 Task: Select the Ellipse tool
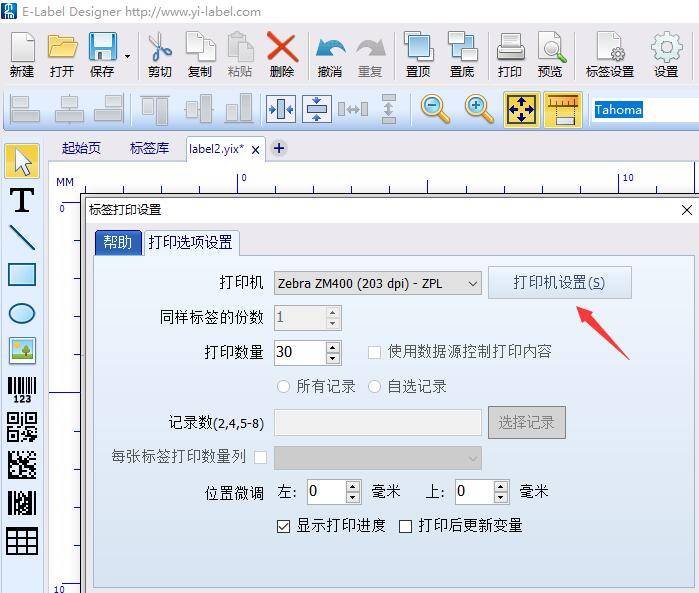22,313
